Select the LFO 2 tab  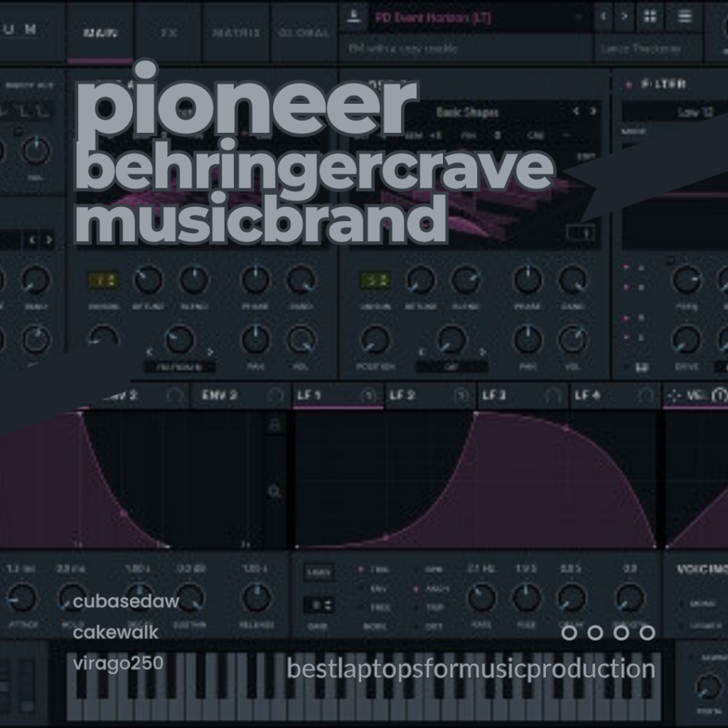coord(430,395)
